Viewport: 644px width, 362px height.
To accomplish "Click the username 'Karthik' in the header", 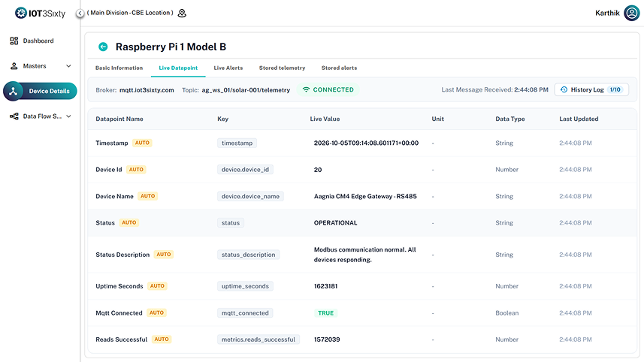I will [607, 13].
